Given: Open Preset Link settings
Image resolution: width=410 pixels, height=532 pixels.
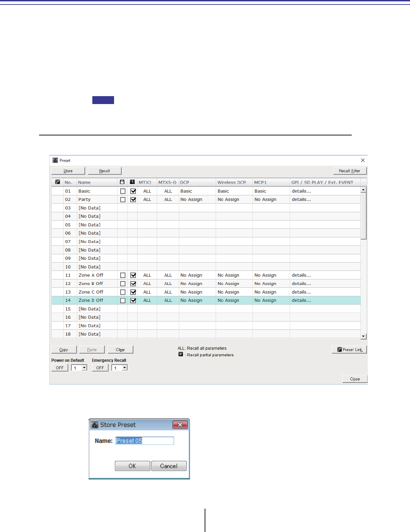Looking at the screenshot, I should 349,350.
